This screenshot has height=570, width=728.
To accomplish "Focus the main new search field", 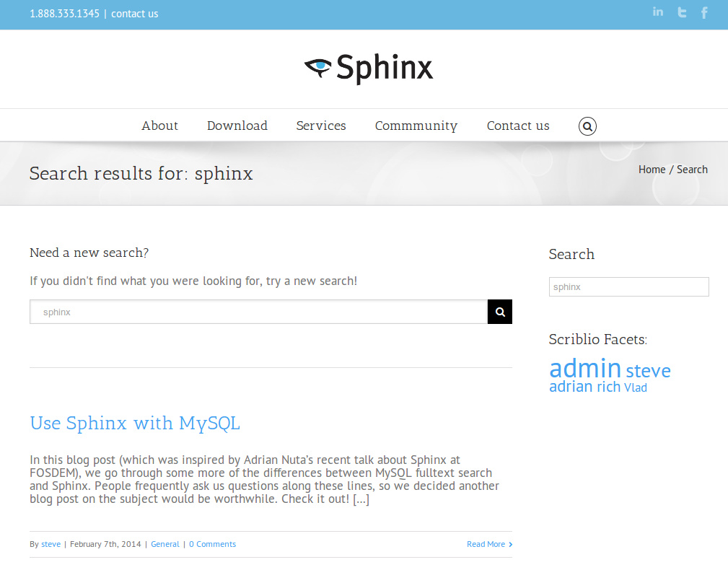I will [x=258, y=312].
